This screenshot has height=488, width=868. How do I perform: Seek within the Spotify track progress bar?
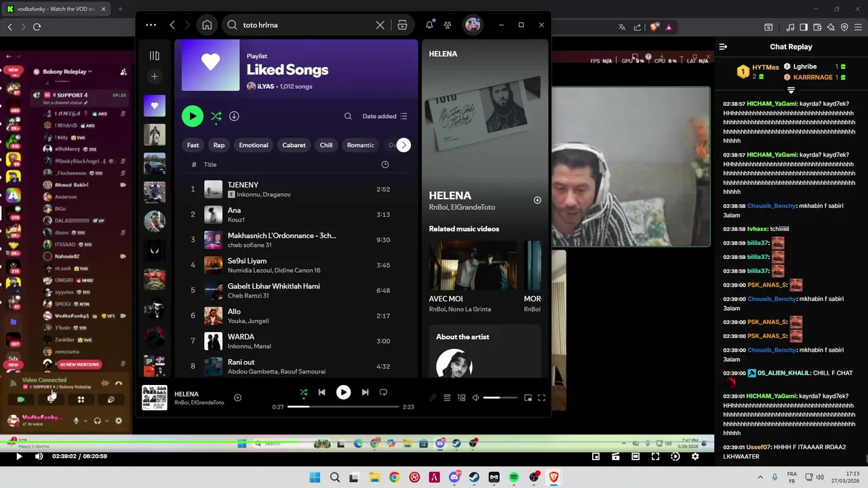click(343, 407)
